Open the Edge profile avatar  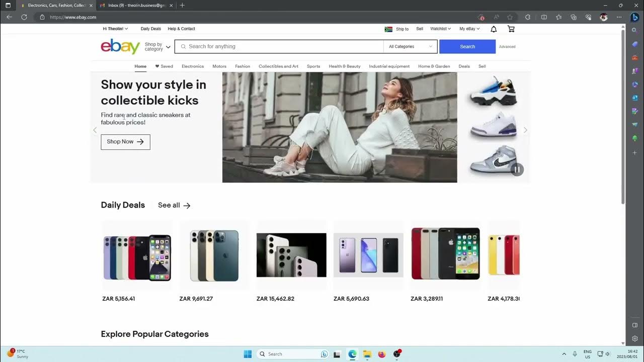coord(604,17)
